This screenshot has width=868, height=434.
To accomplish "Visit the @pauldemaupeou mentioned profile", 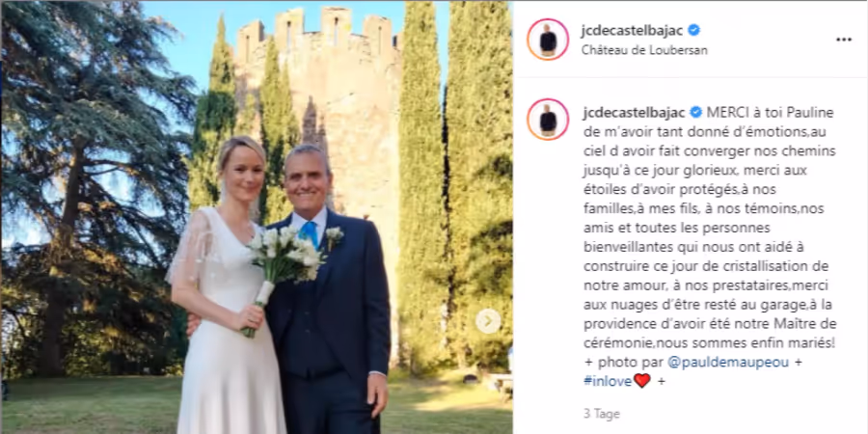I will coord(728,362).
